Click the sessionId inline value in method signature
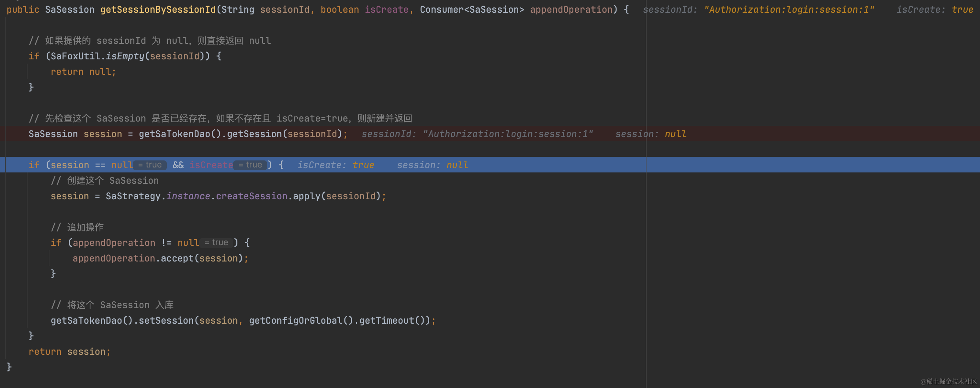 (758, 10)
